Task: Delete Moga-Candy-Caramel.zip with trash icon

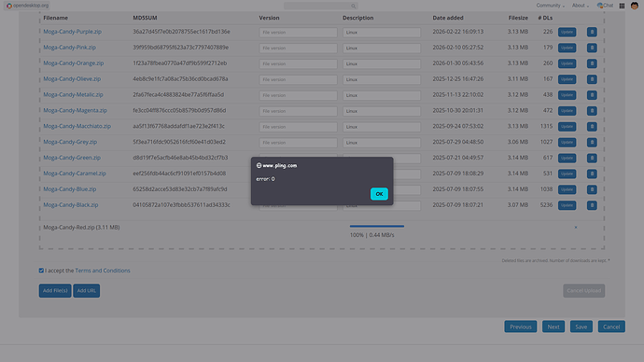Action: click(x=592, y=174)
